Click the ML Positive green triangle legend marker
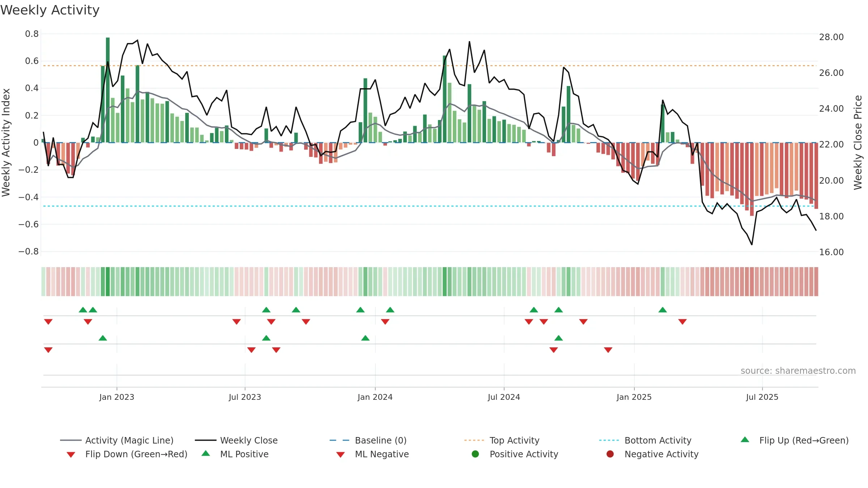 pyautogui.click(x=206, y=453)
